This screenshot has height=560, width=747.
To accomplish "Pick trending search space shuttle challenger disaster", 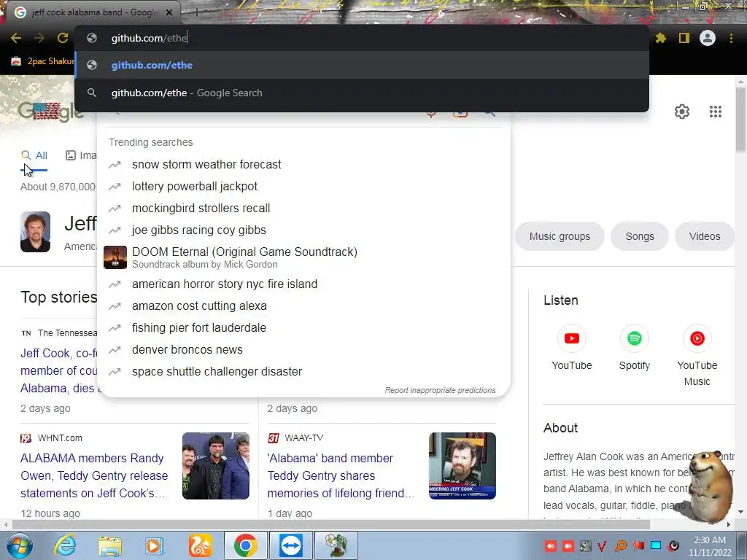I will pos(303,371).
